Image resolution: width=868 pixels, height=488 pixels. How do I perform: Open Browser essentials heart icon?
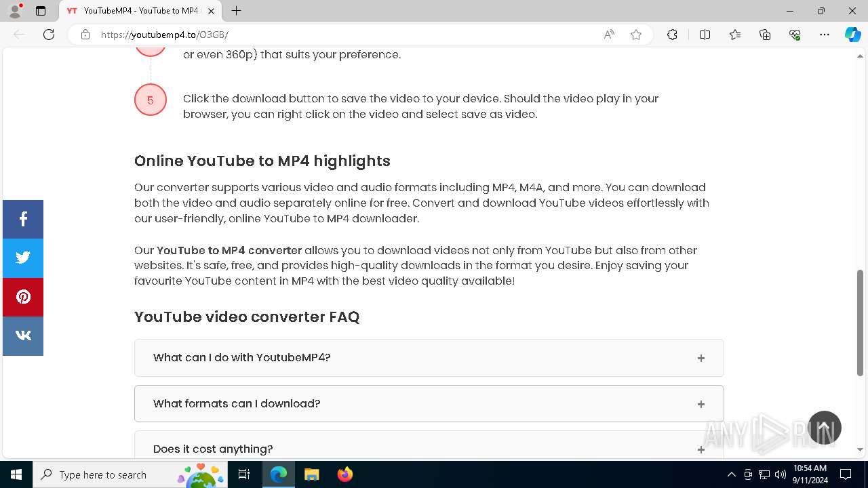coord(795,35)
